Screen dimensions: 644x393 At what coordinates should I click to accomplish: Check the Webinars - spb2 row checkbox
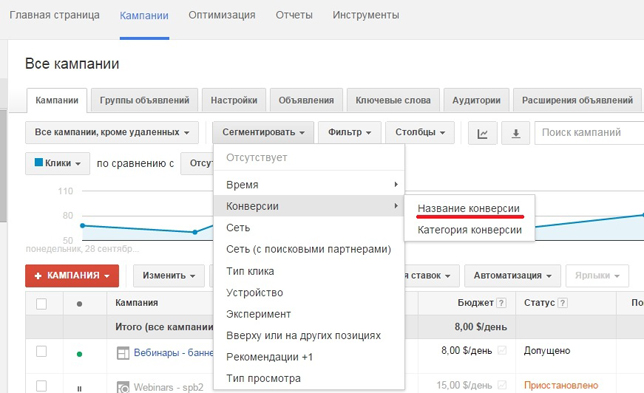(x=41, y=386)
